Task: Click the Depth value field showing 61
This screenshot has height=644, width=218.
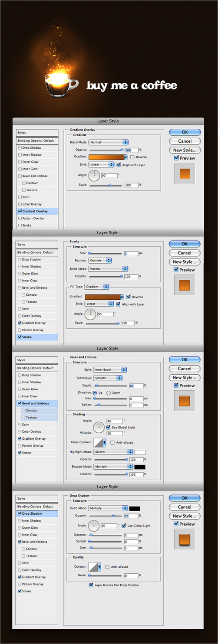Action: click(136, 386)
